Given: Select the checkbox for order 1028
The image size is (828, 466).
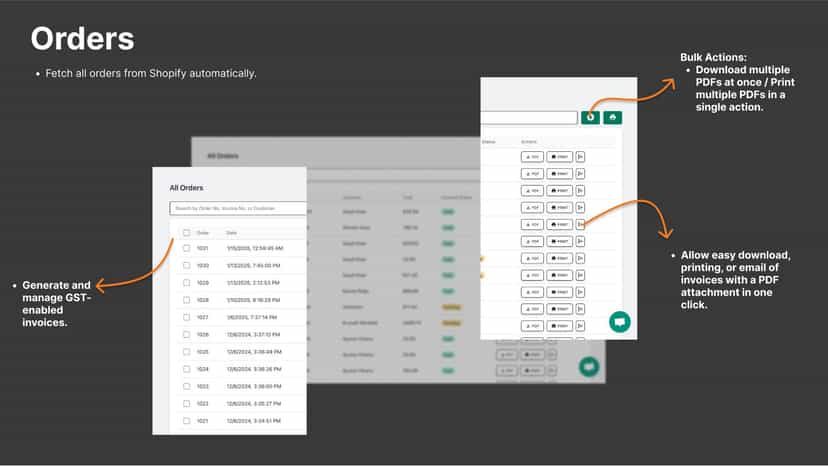Looking at the screenshot, I should tap(186, 300).
